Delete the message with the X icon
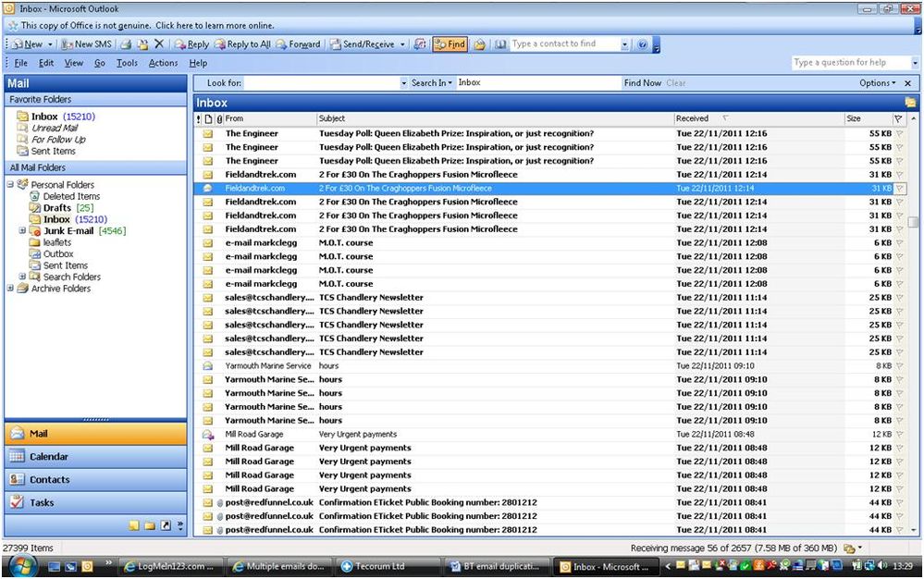 coord(158,44)
